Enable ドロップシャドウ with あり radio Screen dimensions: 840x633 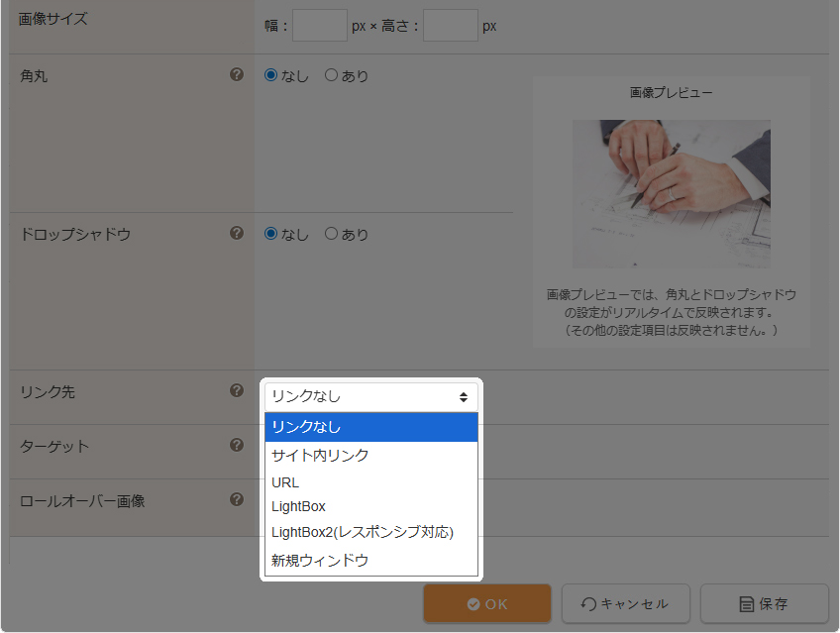pyautogui.click(x=331, y=235)
